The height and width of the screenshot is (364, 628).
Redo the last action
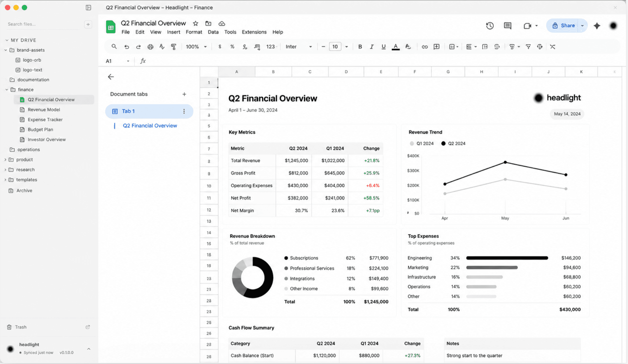[138, 47]
